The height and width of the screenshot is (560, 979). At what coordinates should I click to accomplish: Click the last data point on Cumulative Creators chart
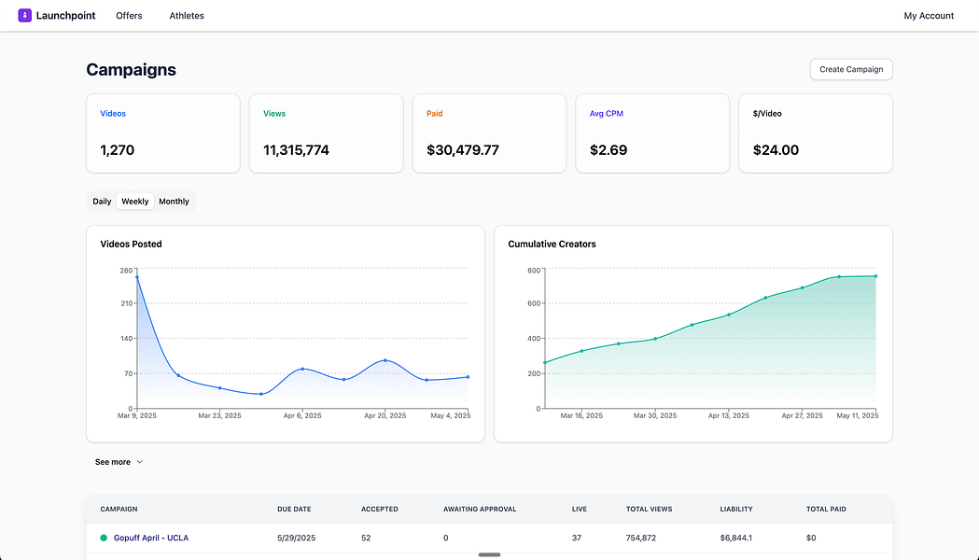click(x=874, y=276)
